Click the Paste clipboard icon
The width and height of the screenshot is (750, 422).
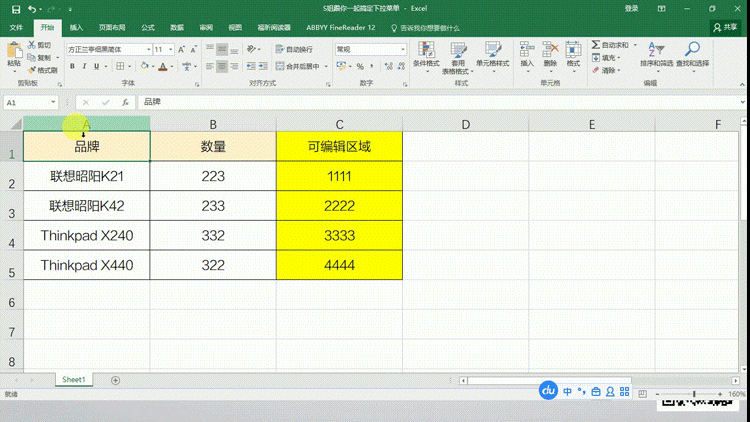[x=14, y=50]
